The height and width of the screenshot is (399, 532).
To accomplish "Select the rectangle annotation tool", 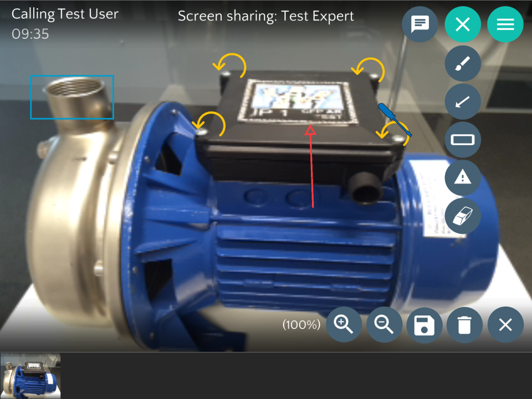I will [x=463, y=140].
